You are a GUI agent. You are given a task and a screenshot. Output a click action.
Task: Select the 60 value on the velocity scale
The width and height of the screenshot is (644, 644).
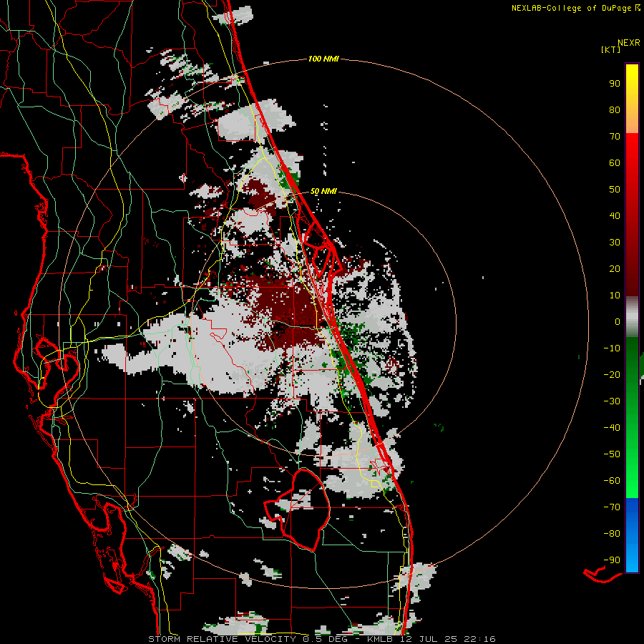pos(615,163)
